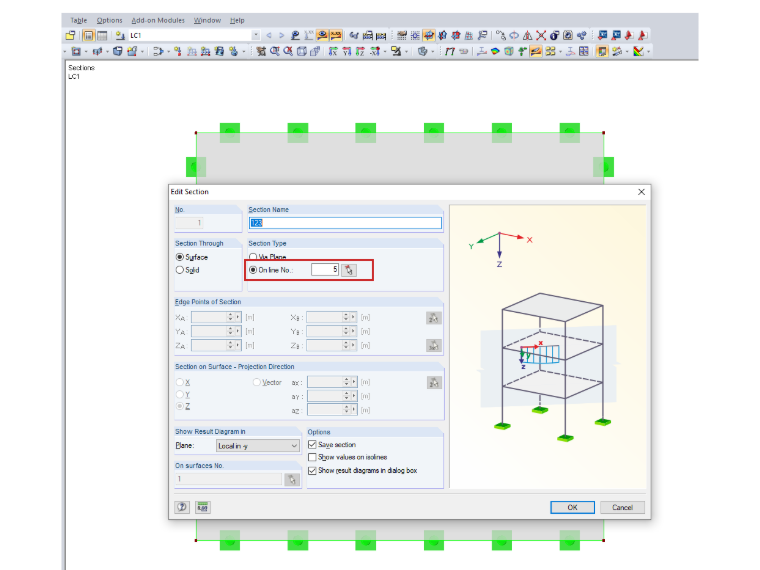
Task: Enable Show values on isolines checkbox
Action: coord(312,457)
